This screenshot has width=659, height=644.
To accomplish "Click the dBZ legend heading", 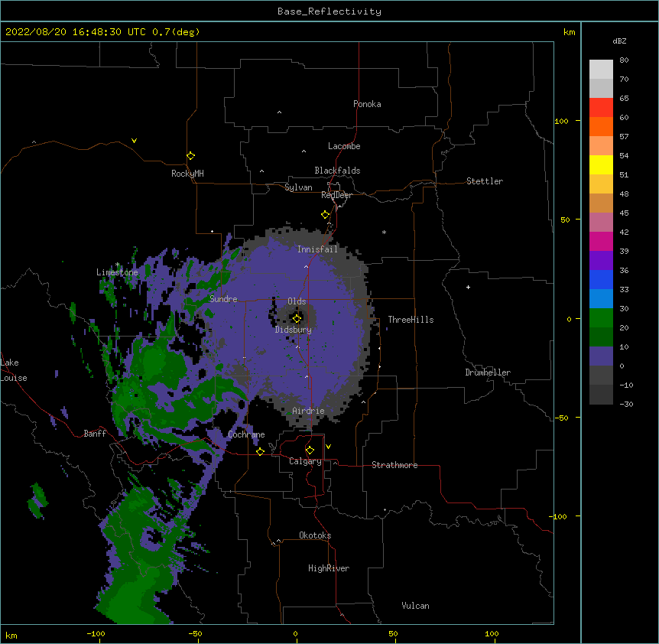I will pyautogui.click(x=619, y=41).
